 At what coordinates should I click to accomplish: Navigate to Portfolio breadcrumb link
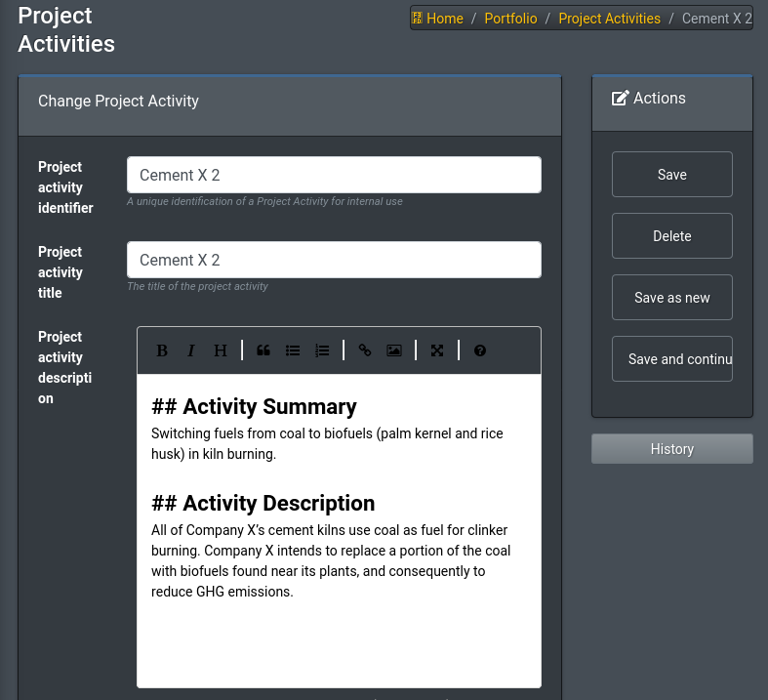point(510,19)
